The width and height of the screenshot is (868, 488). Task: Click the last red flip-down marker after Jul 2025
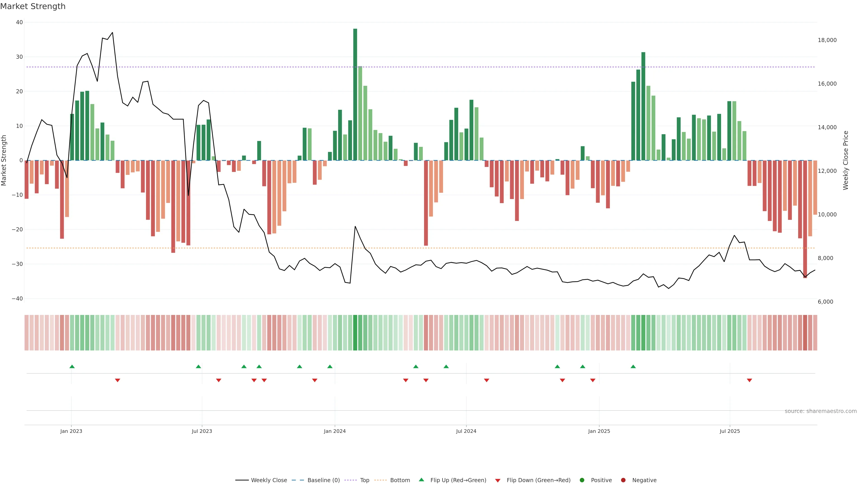point(749,380)
